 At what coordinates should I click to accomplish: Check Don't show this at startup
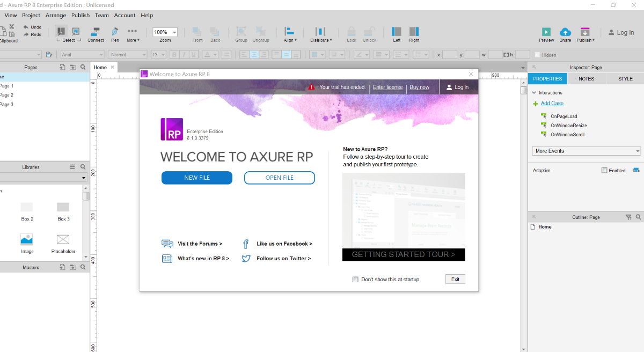[x=355, y=280]
